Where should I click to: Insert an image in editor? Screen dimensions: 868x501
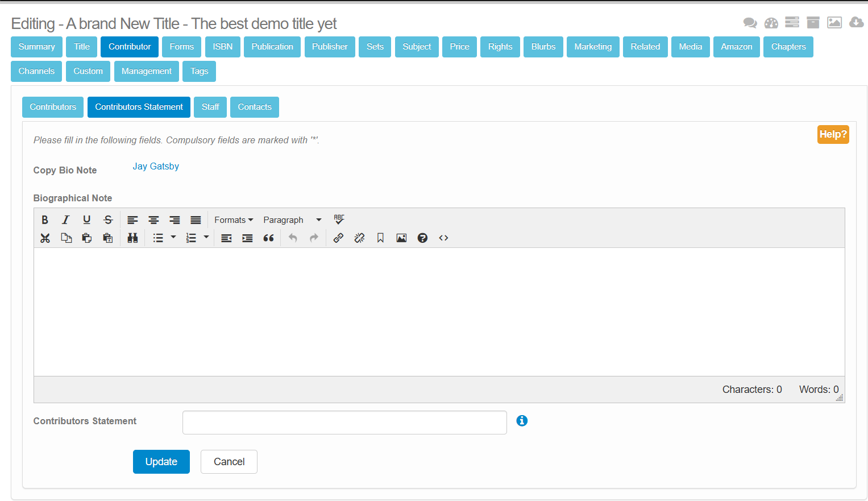[401, 238]
